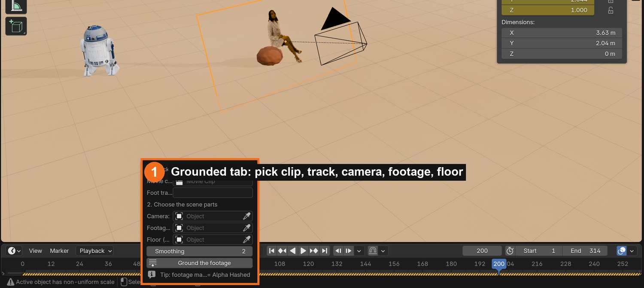Open the snapping options dropdown
The width and height of the screenshot is (644, 288).
383,251
